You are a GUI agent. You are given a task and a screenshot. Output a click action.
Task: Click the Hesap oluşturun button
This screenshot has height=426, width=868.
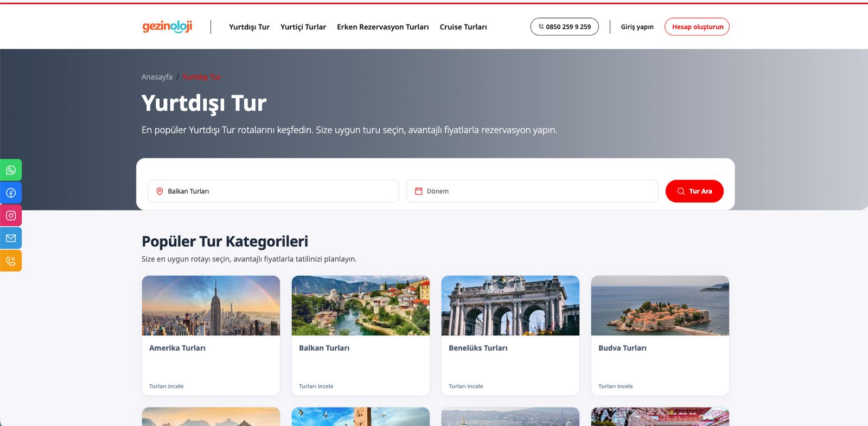pos(697,27)
